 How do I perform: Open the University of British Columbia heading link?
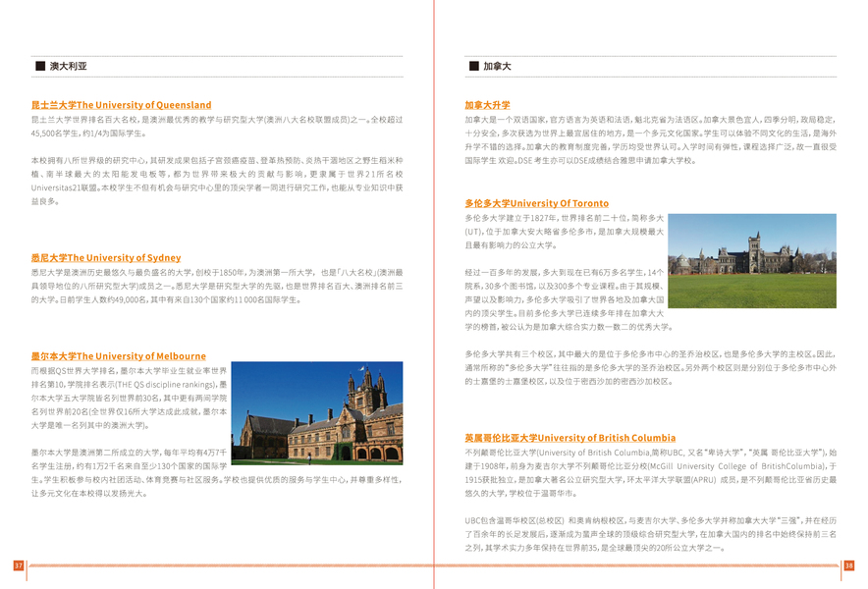[x=570, y=438]
